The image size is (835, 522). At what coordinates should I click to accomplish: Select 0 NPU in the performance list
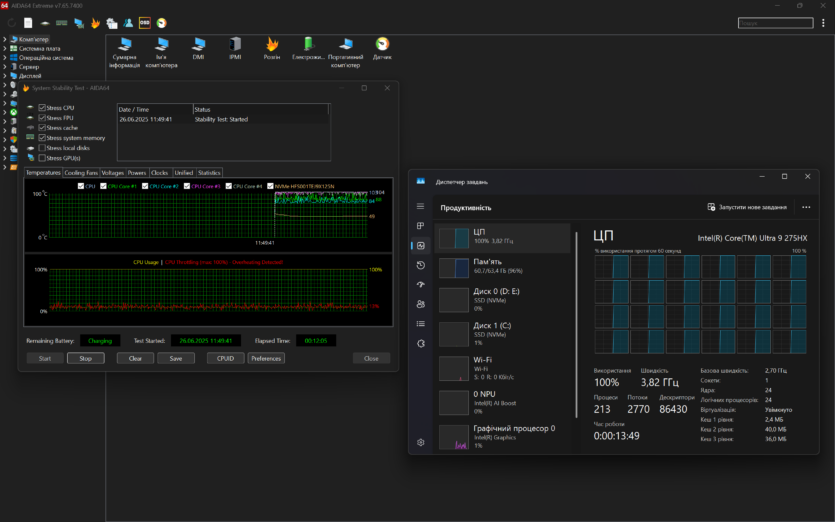click(x=503, y=402)
